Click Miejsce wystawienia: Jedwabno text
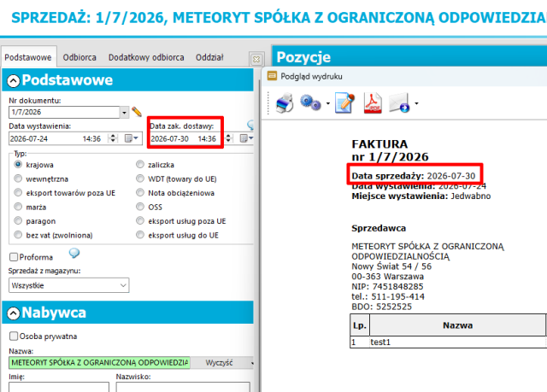The width and height of the screenshot is (547, 392). point(421,196)
